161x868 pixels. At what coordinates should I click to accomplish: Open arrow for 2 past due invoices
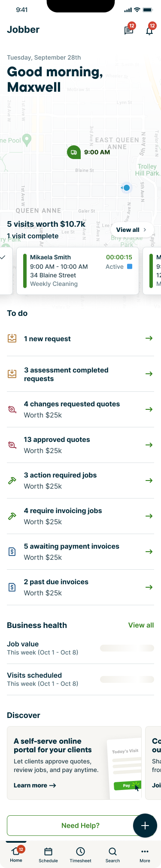pyautogui.click(x=149, y=587)
